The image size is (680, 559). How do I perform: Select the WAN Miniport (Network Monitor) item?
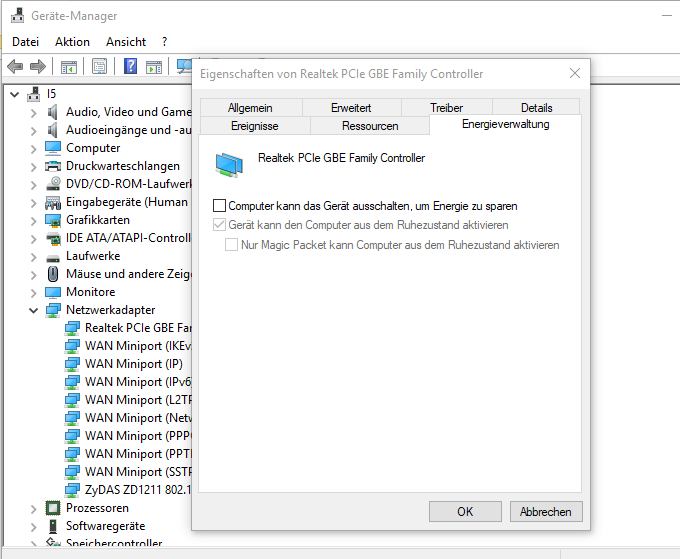coord(138,418)
